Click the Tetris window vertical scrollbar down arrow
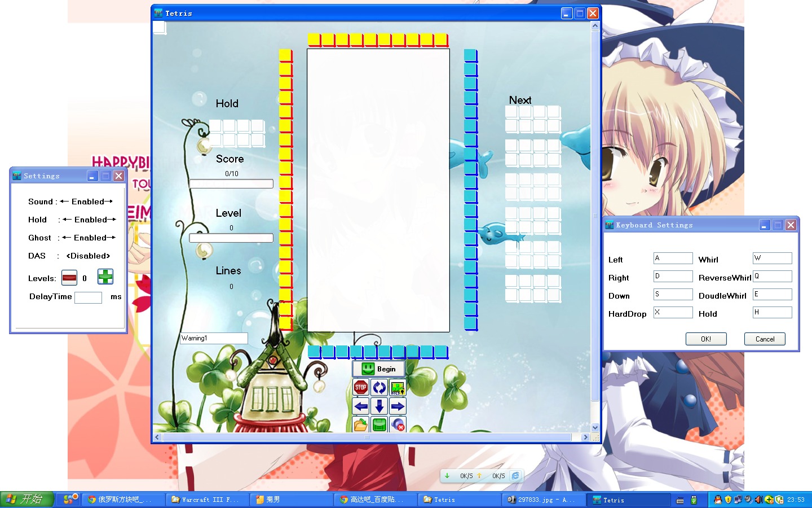This screenshot has height=508, width=812. pos(595,427)
